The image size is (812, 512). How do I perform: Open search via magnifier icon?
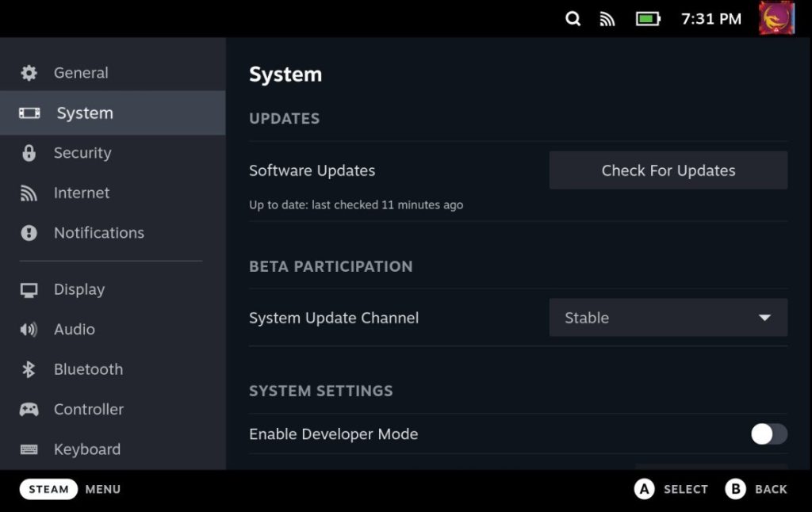point(573,19)
